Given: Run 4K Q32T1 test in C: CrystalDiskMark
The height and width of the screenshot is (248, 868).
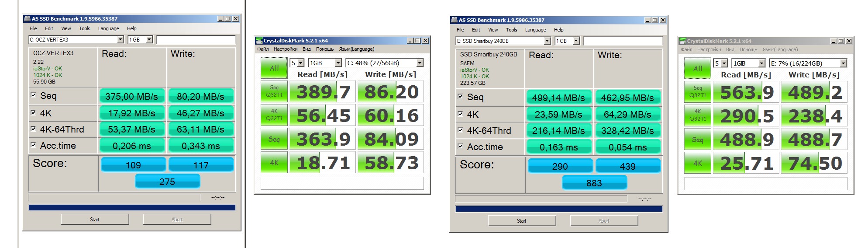Looking at the screenshot, I should click(x=274, y=115).
